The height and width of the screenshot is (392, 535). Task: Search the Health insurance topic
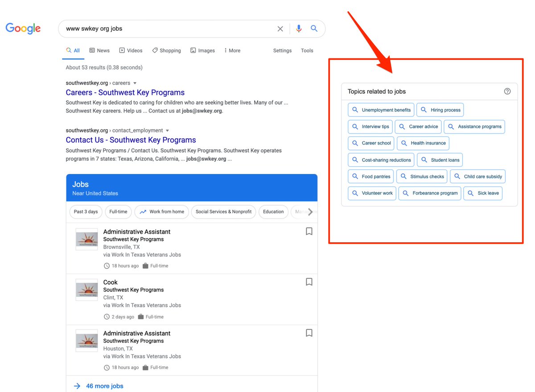coord(423,143)
